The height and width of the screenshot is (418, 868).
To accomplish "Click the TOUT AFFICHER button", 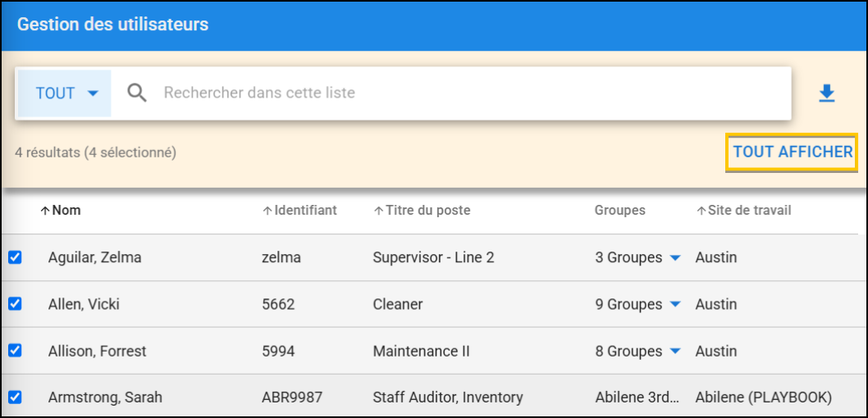I will pyautogui.click(x=792, y=152).
